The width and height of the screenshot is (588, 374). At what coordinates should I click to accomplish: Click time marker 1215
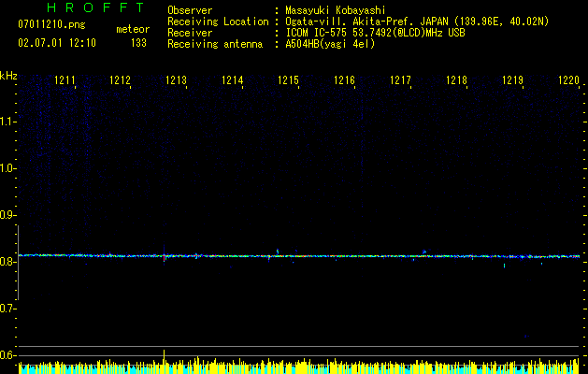pyautogui.click(x=288, y=80)
